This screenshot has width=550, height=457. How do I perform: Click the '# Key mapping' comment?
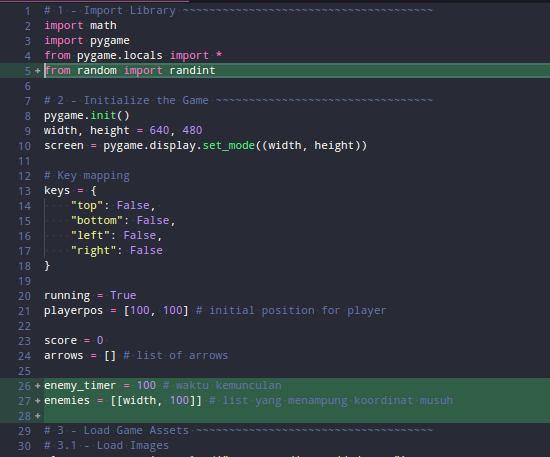[x=87, y=176]
